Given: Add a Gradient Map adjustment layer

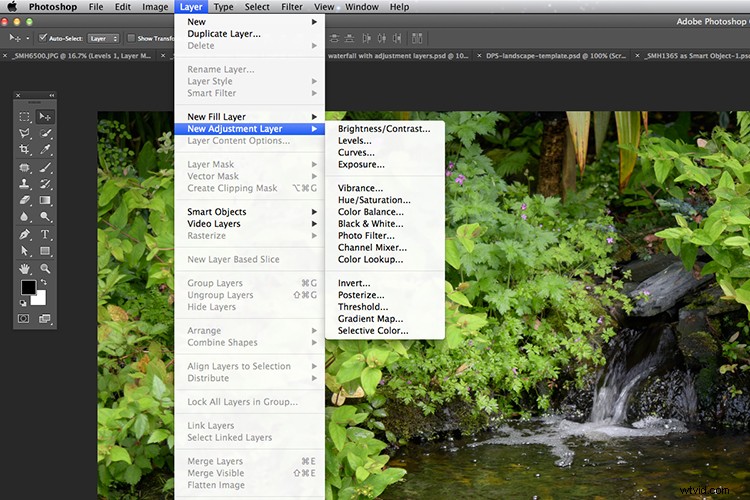Looking at the screenshot, I should [x=385, y=319].
